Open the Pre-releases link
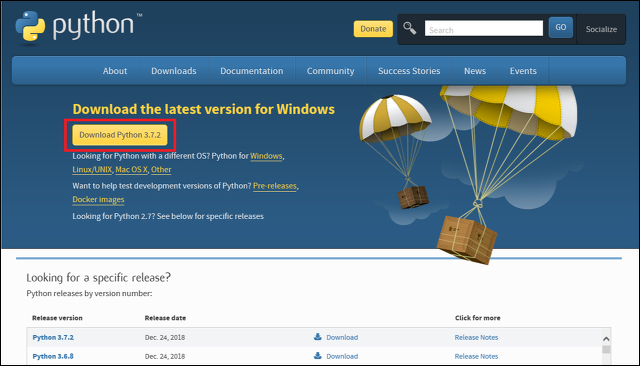Image resolution: width=640 pixels, height=366 pixels. coord(275,186)
